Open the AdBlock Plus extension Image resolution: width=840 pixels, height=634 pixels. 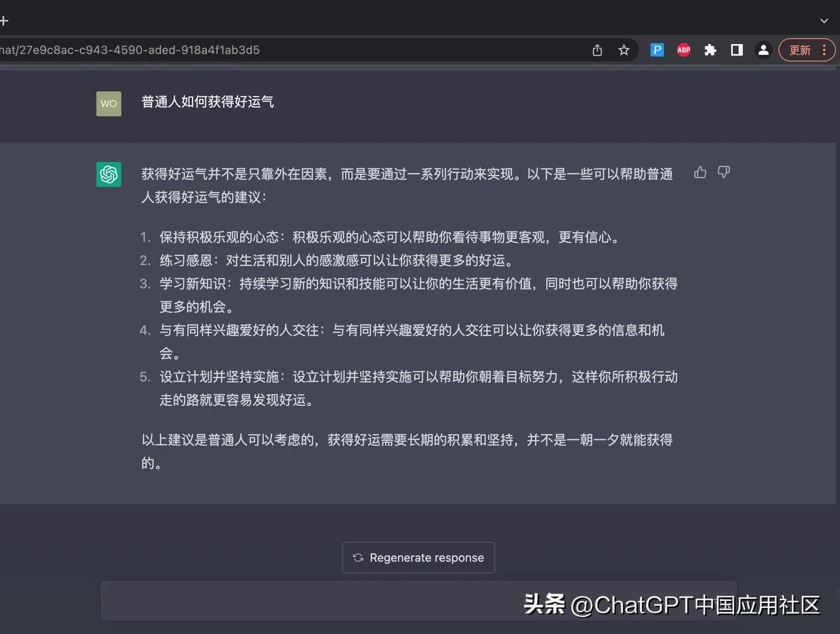pyautogui.click(x=683, y=50)
